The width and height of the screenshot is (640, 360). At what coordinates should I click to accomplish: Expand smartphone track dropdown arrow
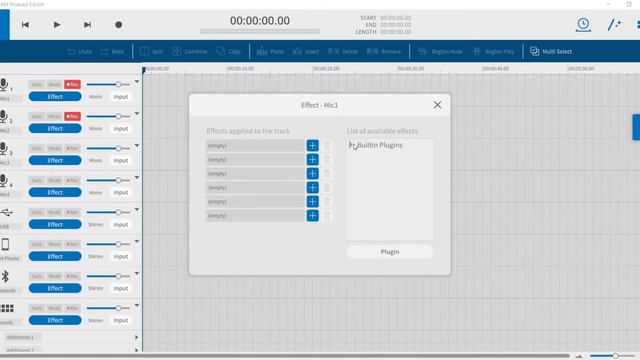(x=137, y=242)
